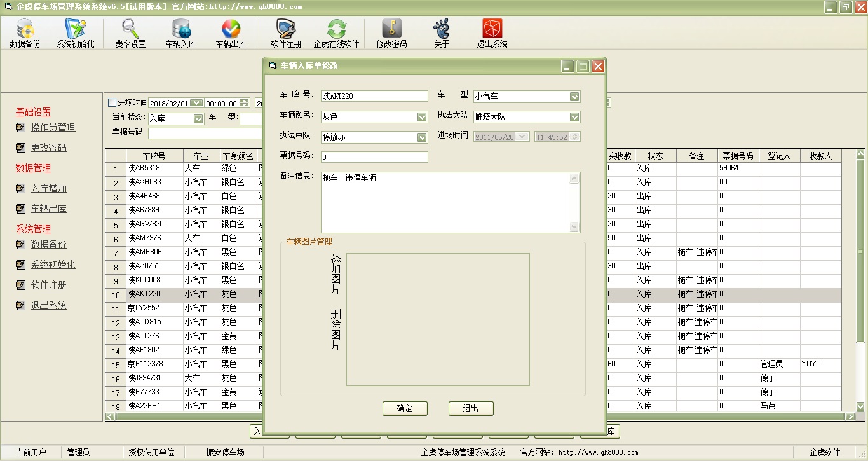Image resolution: width=868 pixels, height=461 pixels.
Task: Click the table's vertical scrollbar down arrow
Action: coord(860,407)
